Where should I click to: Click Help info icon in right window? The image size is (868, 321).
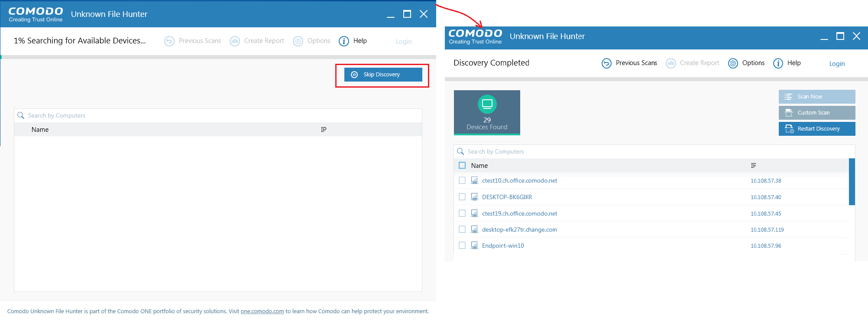(778, 63)
